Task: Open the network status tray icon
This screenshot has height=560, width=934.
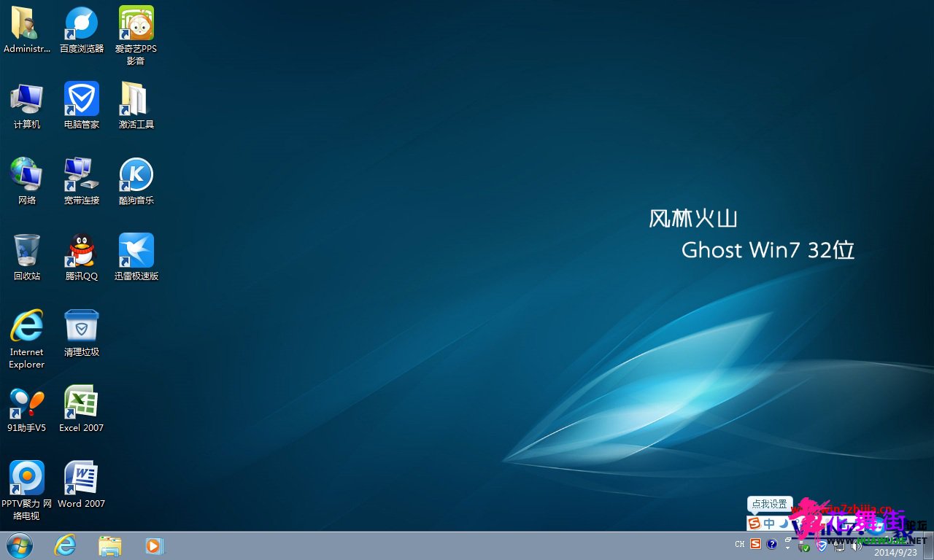Action: click(x=840, y=545)
